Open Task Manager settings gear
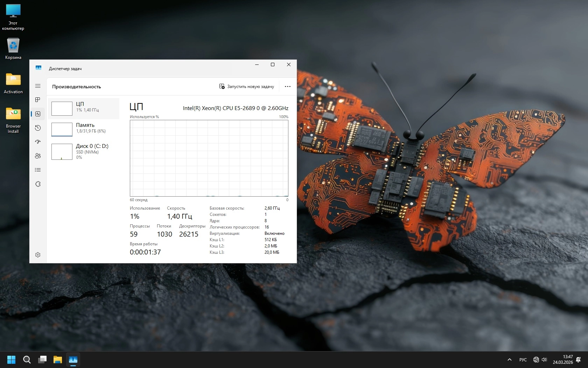 [x=38, y=255]
